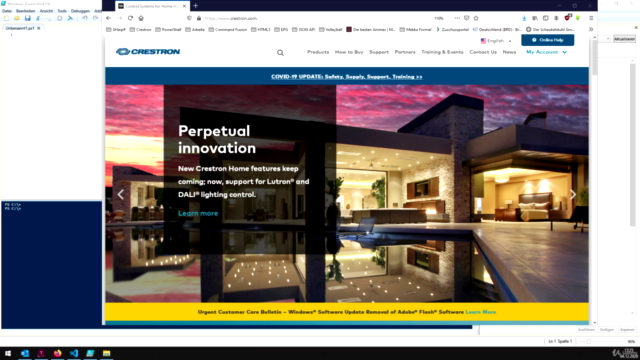Screen dimensions: 640x360
Task: Open the Command Fusion bookmarks folder
Action: pos(228,29)
